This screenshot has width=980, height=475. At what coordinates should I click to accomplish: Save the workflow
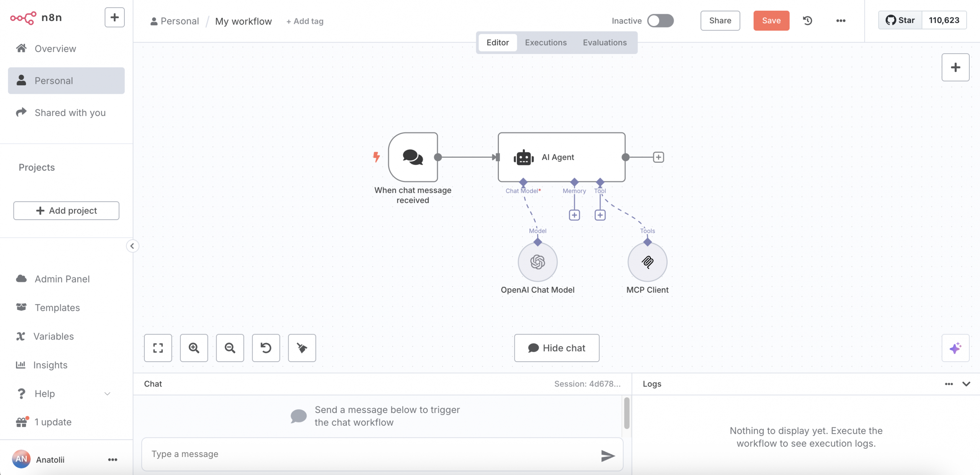pos(771,21)
